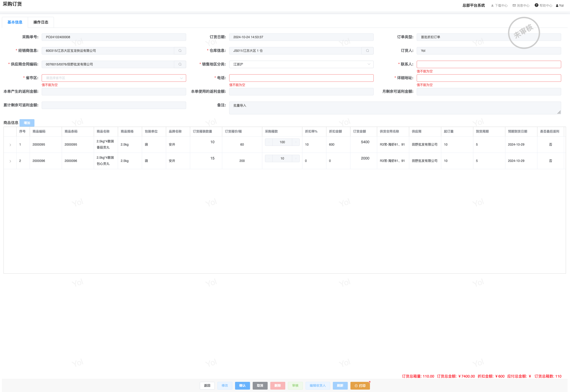This screenshot has width=570, height=392.
Task: Increase the 采购箱数 for product 2000096
Action: pyautogui.click(x=296, y=158)
